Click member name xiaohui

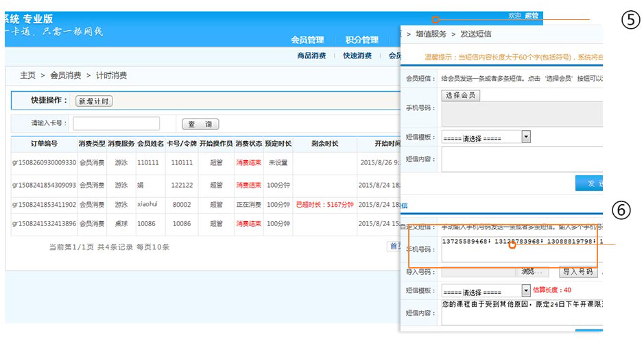(x=147, y=204)
